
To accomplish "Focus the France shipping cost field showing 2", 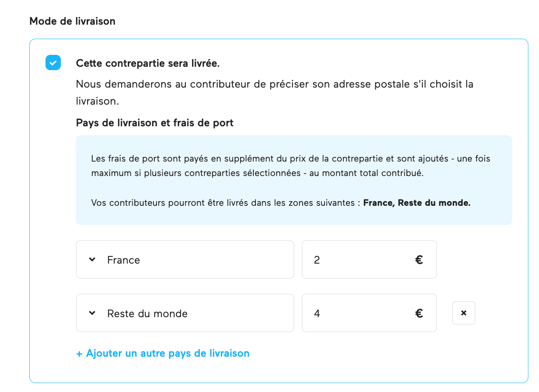I will (357, 260).
